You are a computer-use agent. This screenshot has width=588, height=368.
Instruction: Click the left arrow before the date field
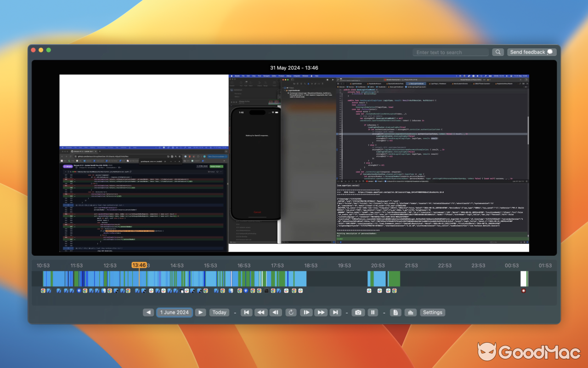tap(148, 312)
